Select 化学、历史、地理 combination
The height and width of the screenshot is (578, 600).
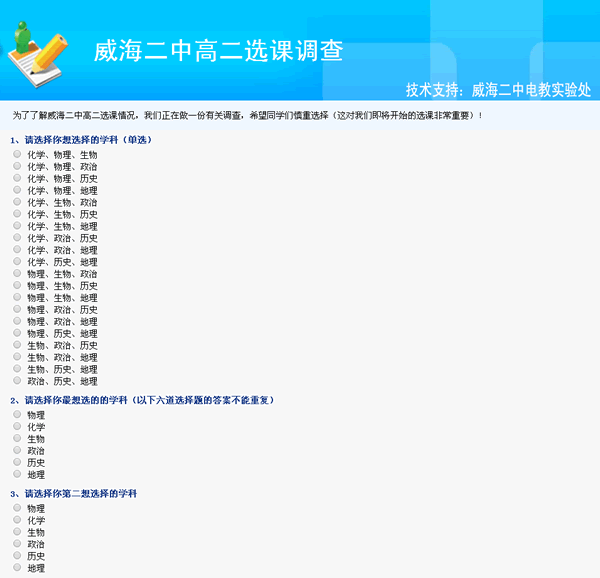point(17,261)
